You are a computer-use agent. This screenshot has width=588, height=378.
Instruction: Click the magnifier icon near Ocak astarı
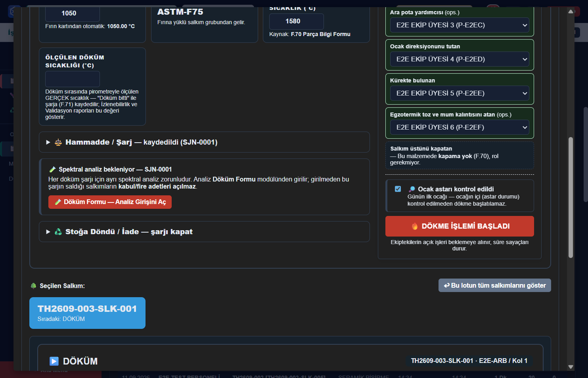tap(412, 189)
